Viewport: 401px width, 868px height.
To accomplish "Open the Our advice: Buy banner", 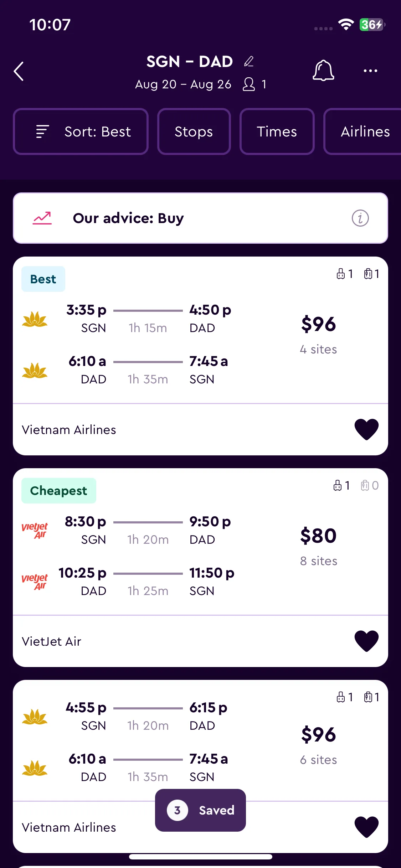I will 200,218.
